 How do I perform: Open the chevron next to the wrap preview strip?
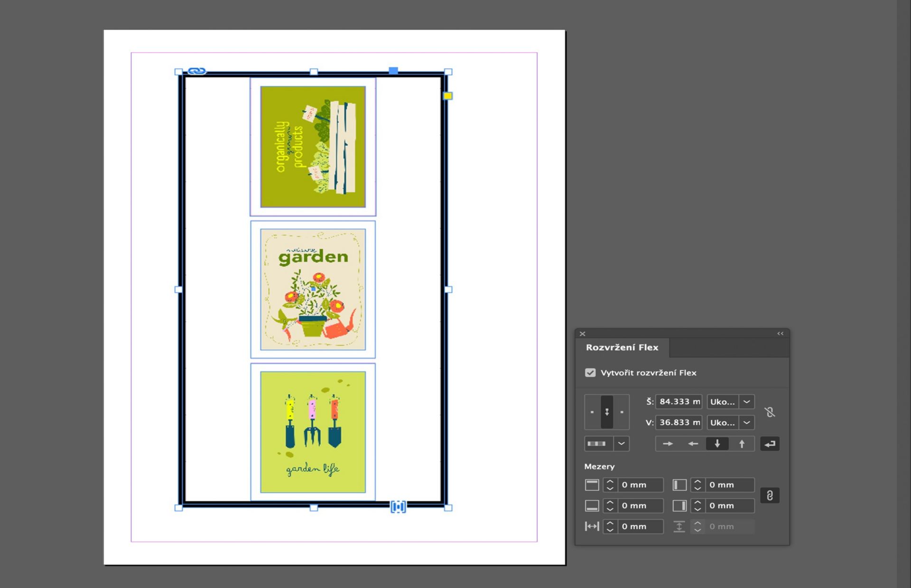622,443
